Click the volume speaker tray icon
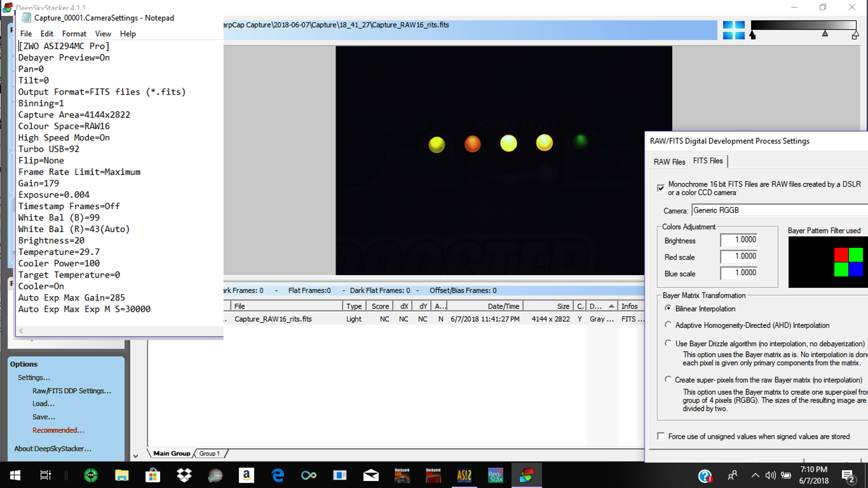Screen dimensions: 868x488 770,475
